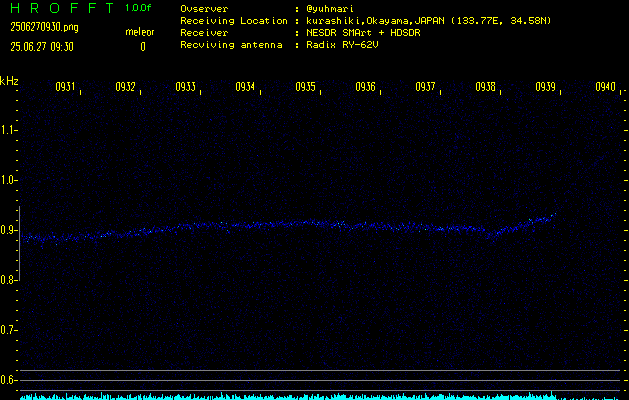Image resolution: width=629 pixels, height=400 pixels.
Task: Click the Receiving Location label
Action: point(234,20)
